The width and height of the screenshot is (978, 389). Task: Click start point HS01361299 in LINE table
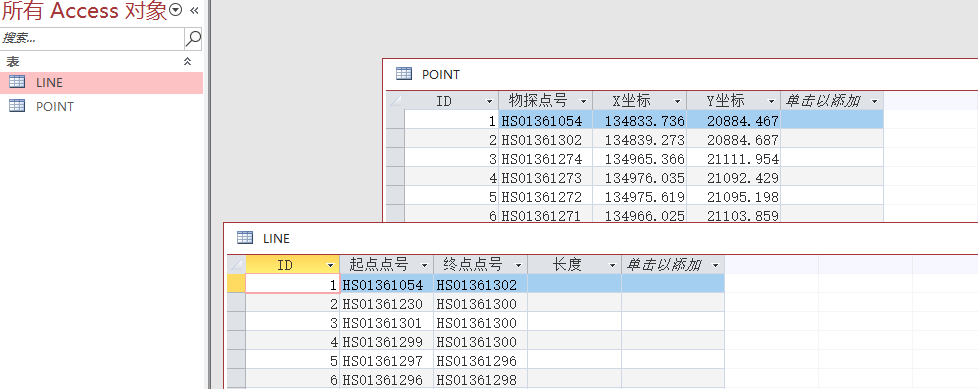point(387,342)
